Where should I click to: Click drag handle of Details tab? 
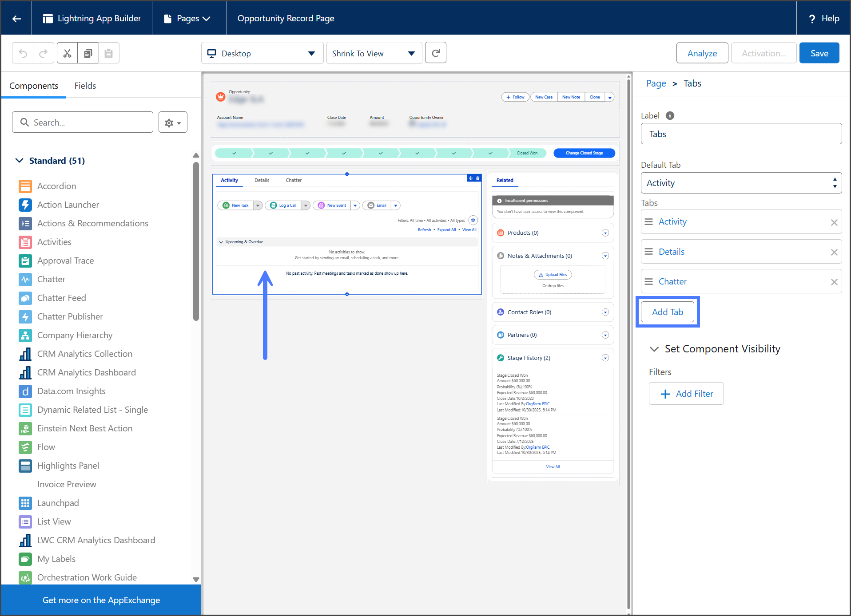coord(649,252)
